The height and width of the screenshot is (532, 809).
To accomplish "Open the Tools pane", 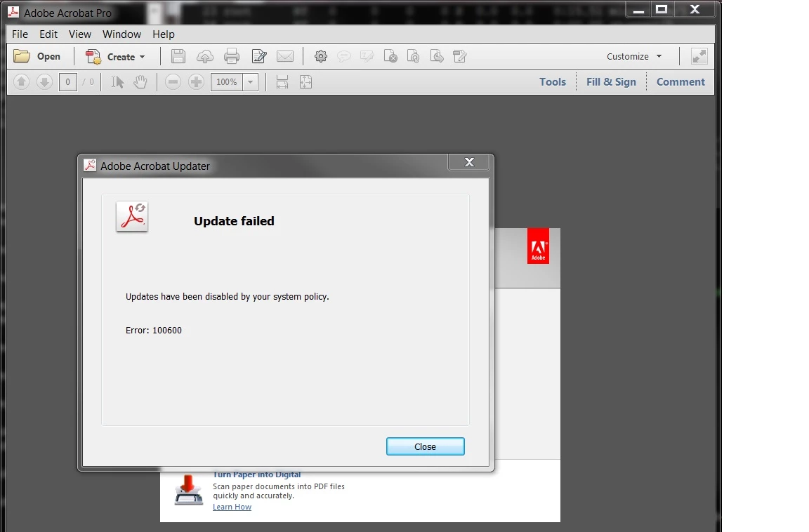I will coord(553,82).
